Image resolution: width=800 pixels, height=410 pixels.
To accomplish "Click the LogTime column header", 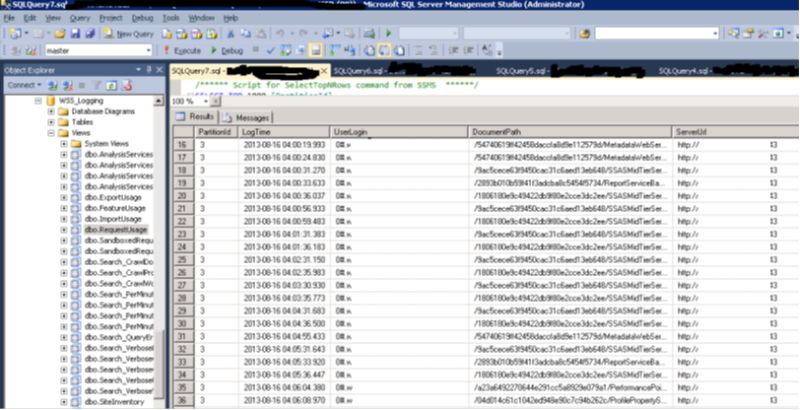I will tap(284, 132).
